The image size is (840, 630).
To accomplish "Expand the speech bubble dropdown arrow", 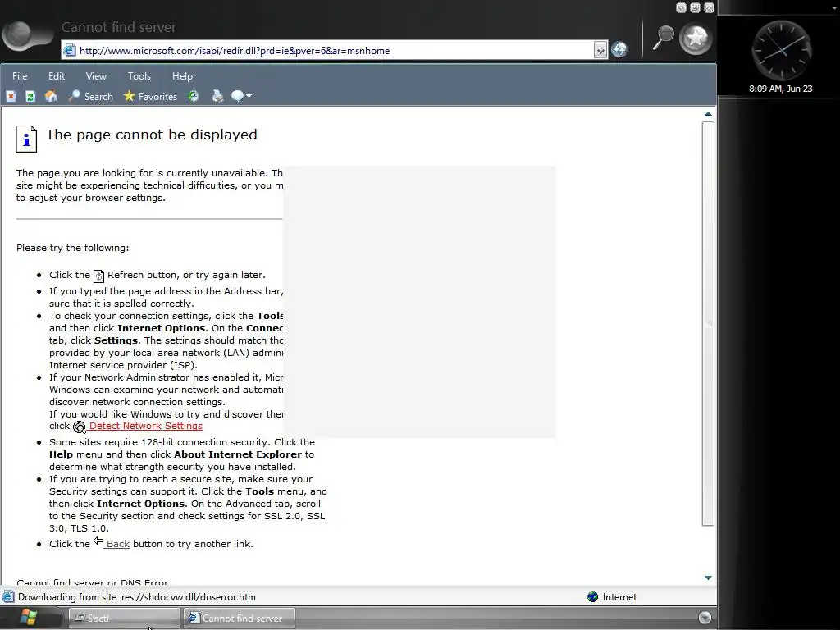I will pos(249,97).
